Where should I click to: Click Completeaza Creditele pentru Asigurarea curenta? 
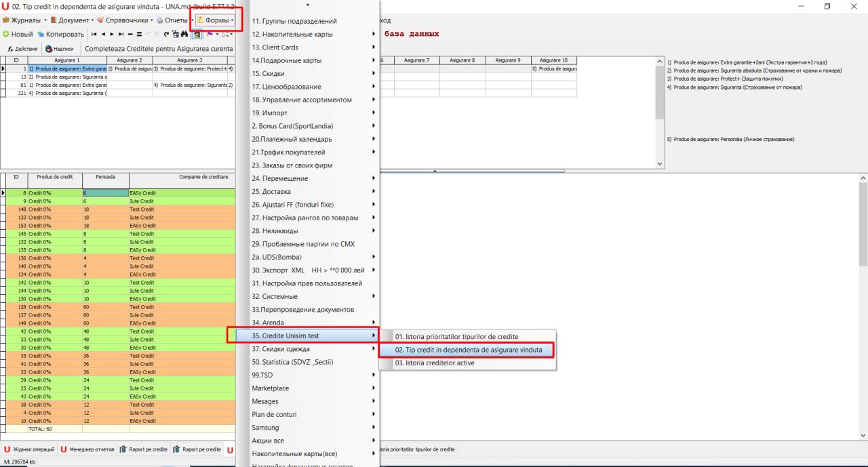(159, 49)
